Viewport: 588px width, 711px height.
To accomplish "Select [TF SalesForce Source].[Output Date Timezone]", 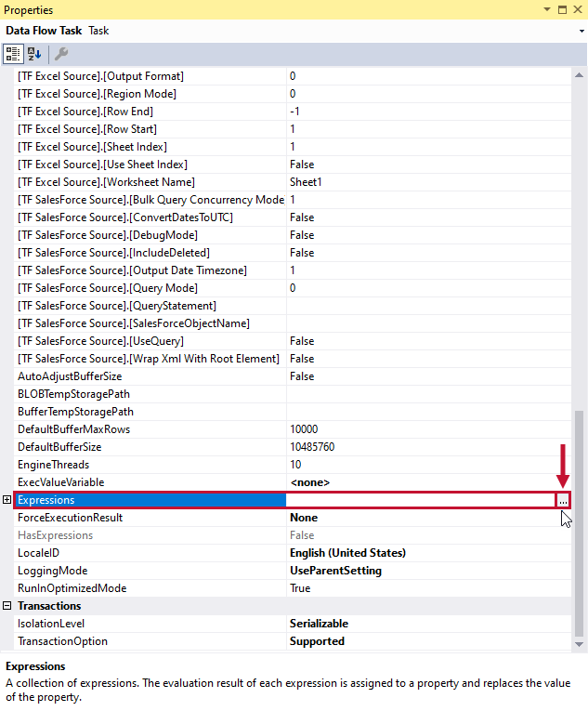I will tap(132, 270).
